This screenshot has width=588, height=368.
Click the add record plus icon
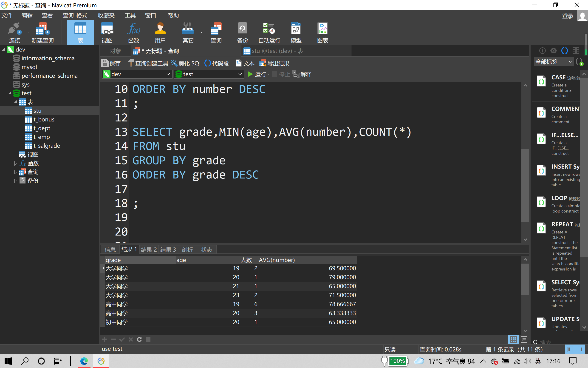(x=105, y=339)
